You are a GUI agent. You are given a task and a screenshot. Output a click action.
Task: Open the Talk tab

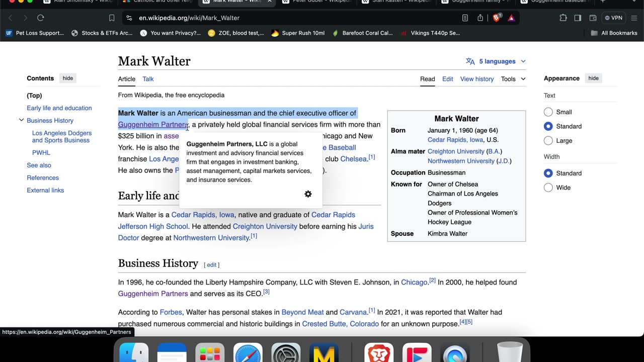[148, 79]
